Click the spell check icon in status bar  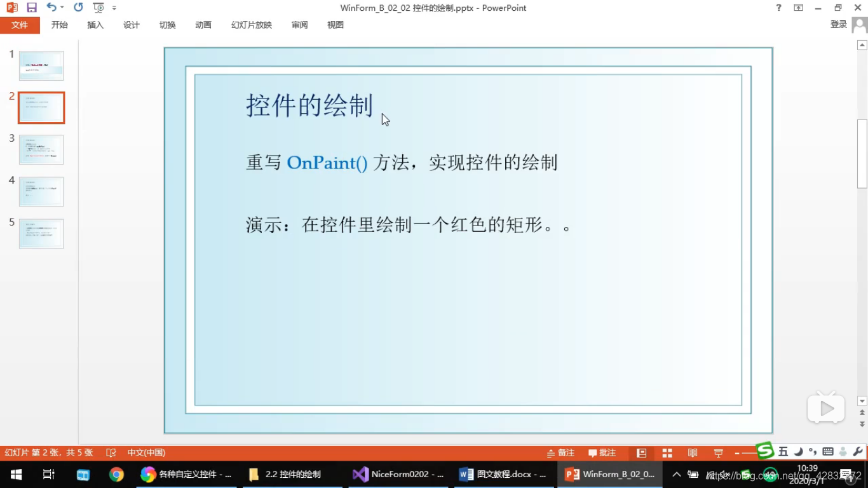pyautogui.click(x=111, y=453)
